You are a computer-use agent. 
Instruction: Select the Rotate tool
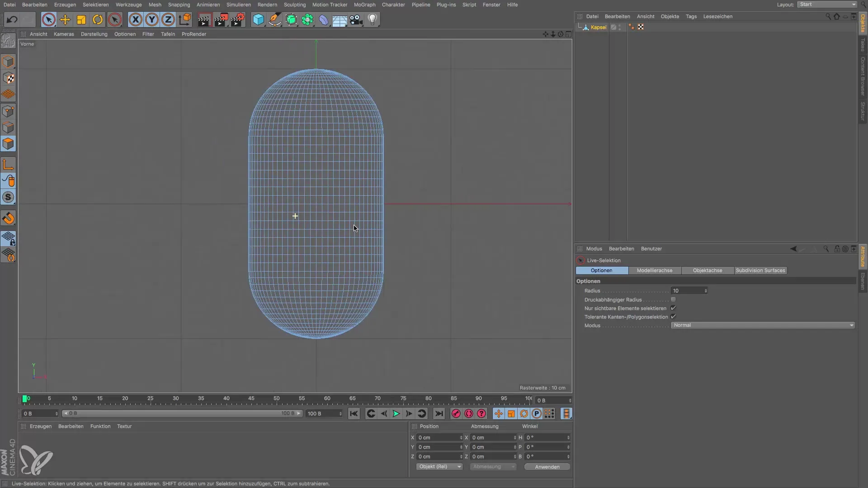coord(98,19)
